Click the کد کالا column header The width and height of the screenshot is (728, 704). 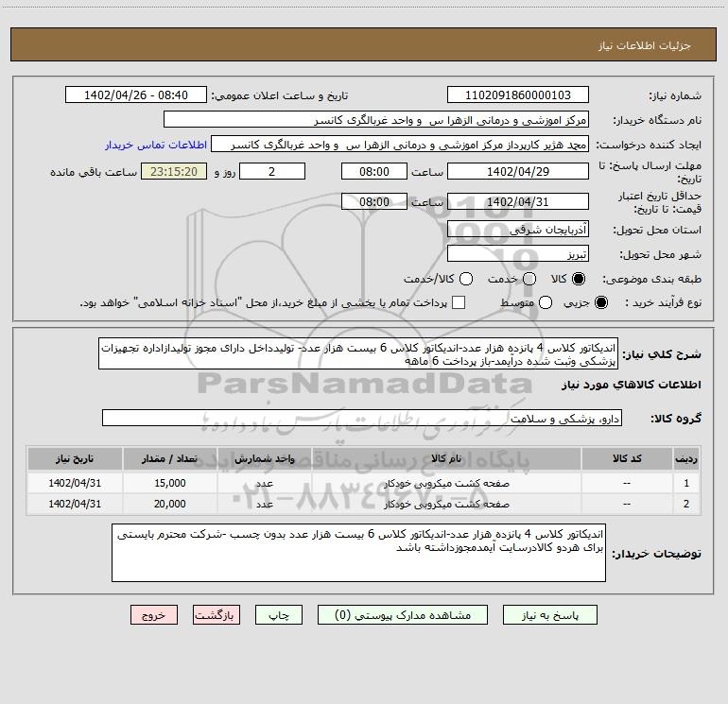tap(627, 459)
